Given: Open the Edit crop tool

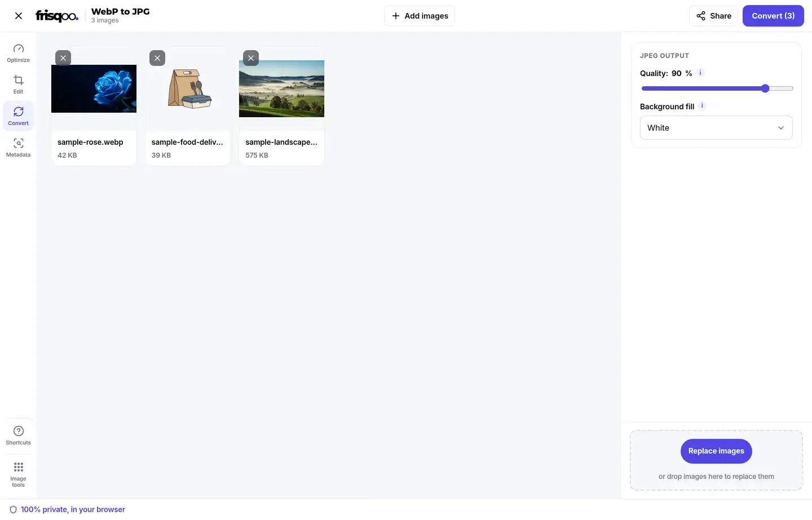Looking at the screenshot, I should tap(19, 85).
